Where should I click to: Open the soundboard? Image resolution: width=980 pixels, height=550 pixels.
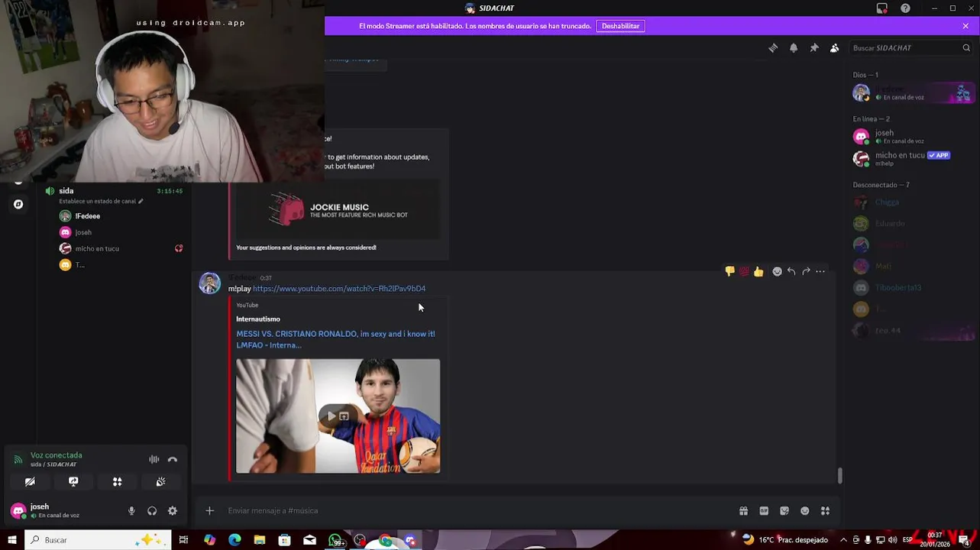pos(160,482)
